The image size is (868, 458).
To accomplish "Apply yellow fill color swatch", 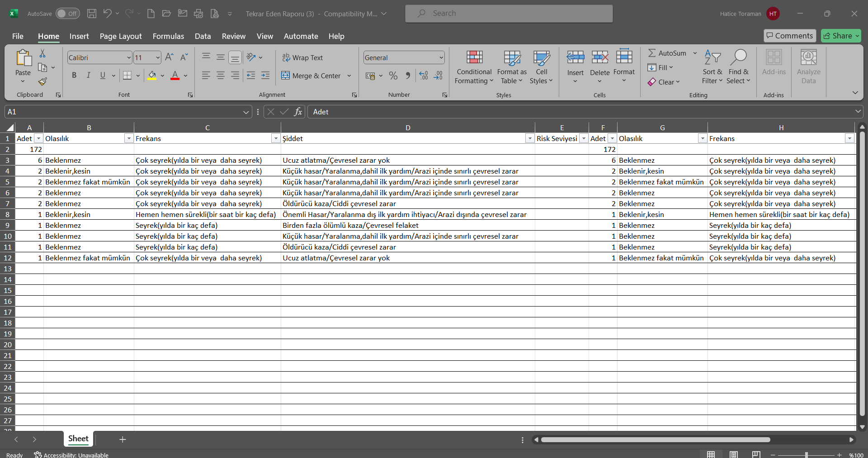I will point(152,76).
